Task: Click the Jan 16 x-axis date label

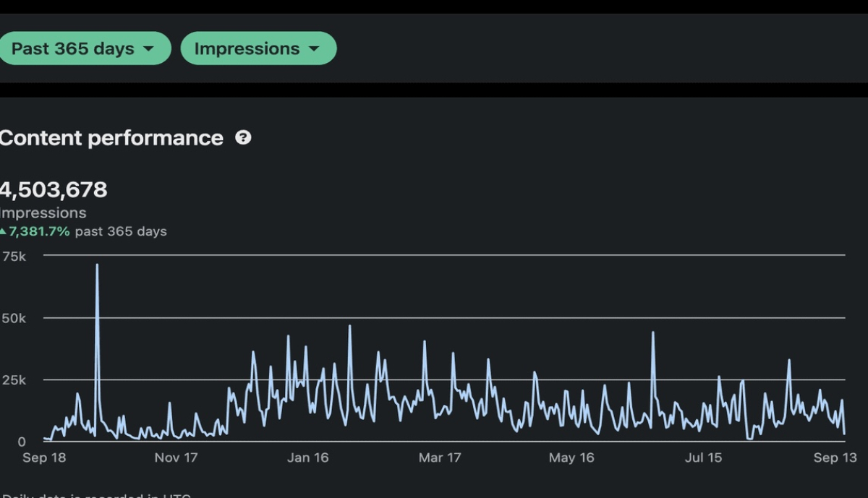Action: (x=307, y=458)
